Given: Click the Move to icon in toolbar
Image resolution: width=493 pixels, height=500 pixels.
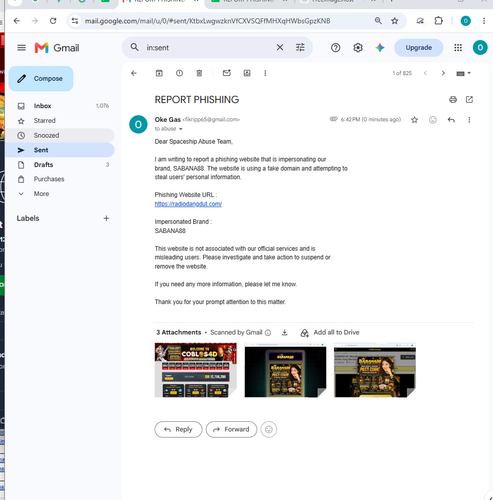Looking at the screenshot, I should point(247,73).
